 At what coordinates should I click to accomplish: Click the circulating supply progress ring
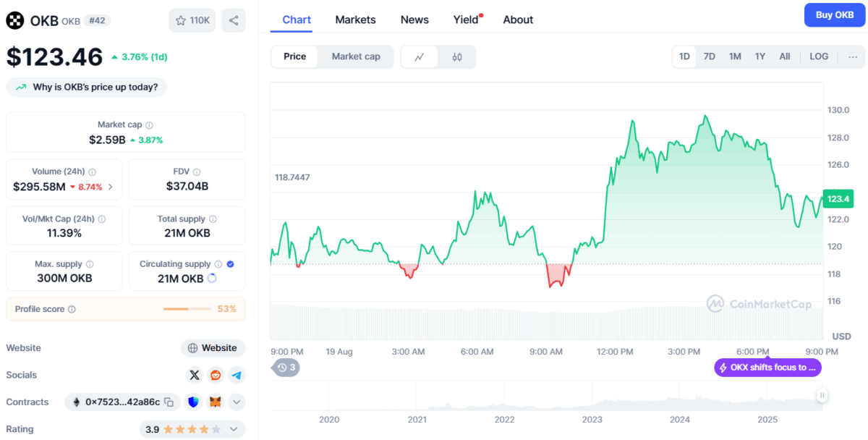[x=212, y=279]
